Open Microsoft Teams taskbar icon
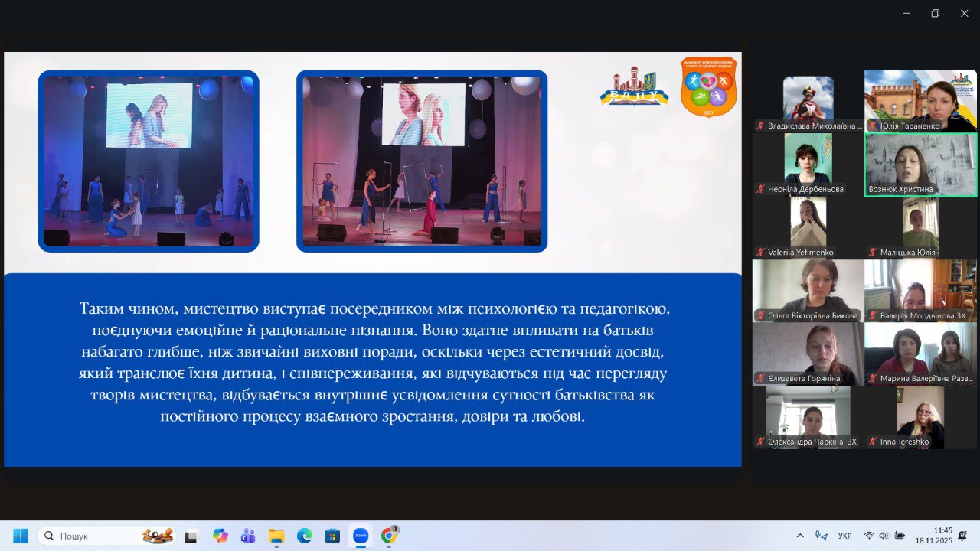This screenshot has width=980, height=551. (248, 536)
